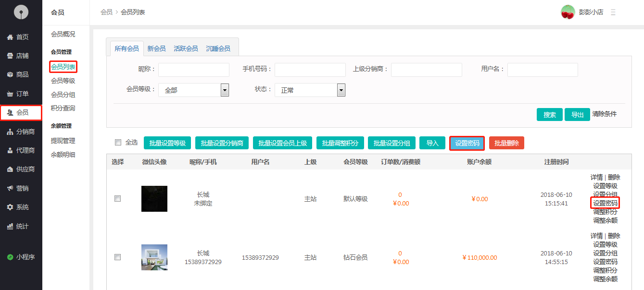Open the green 小程序 icon
Viewport: 644px width, 290px height.
10,257
